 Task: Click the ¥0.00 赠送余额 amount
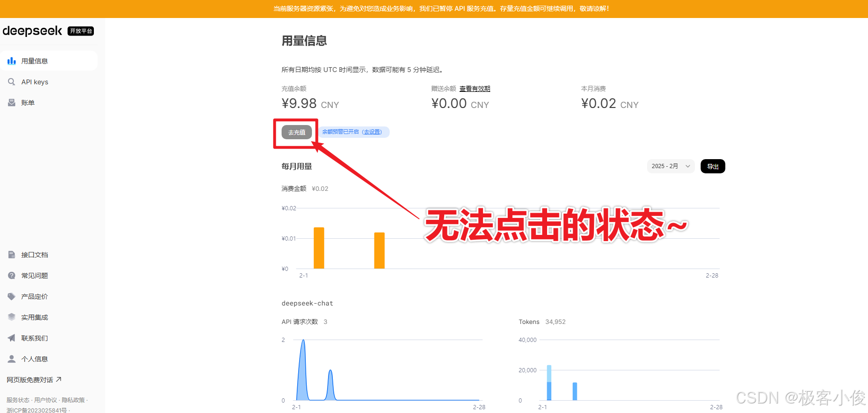pos(460,104)
